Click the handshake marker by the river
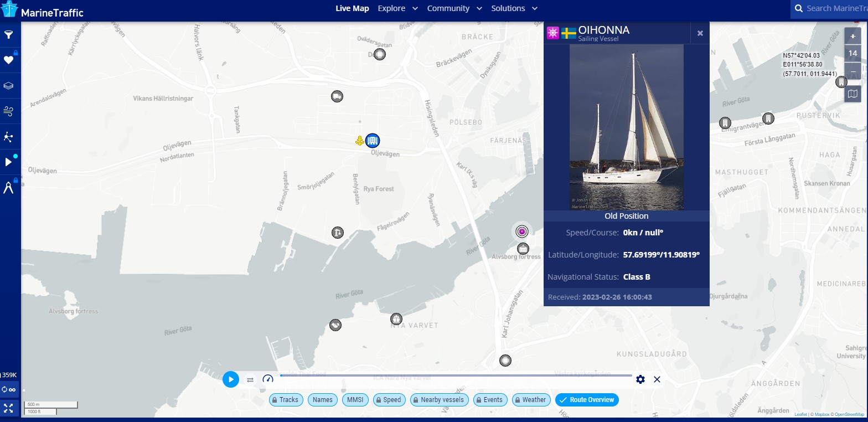868x422 pixels. pyautogui.click(x=335, y=325)
